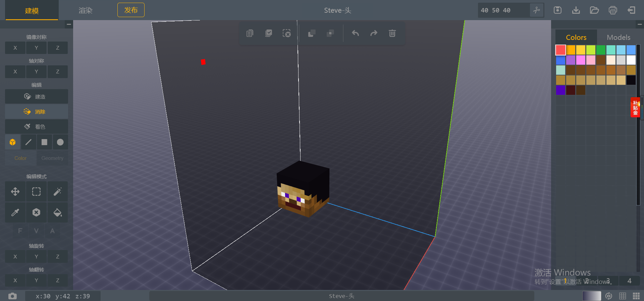Activate the box select tool
This screenshot has width=644, height=301.
tap(36, 192)
